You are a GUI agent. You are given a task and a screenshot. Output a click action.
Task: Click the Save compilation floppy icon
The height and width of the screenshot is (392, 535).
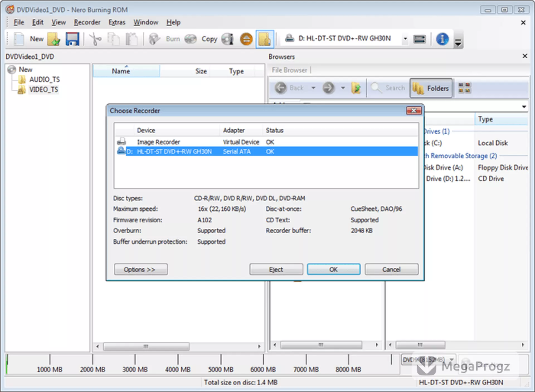72,39
